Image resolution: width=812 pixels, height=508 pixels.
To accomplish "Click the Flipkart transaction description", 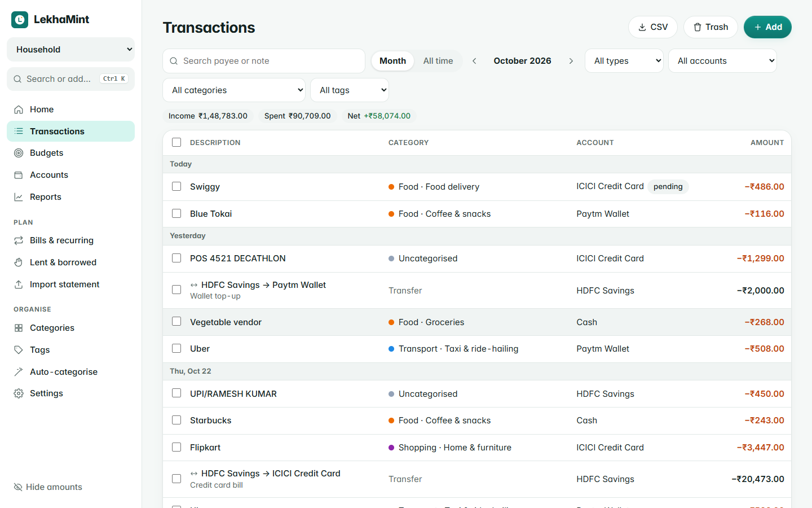I will coord(205,448).
